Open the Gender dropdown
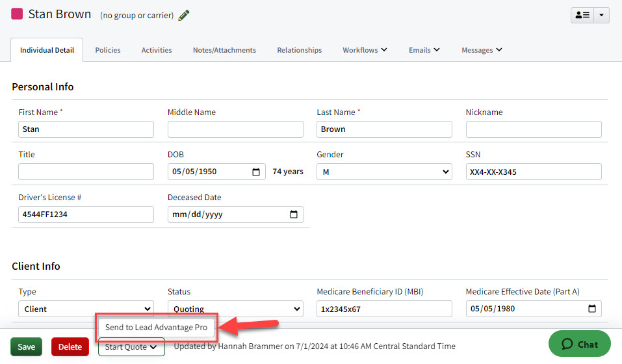This screenshot has width=622, height=364. [384, 172]
